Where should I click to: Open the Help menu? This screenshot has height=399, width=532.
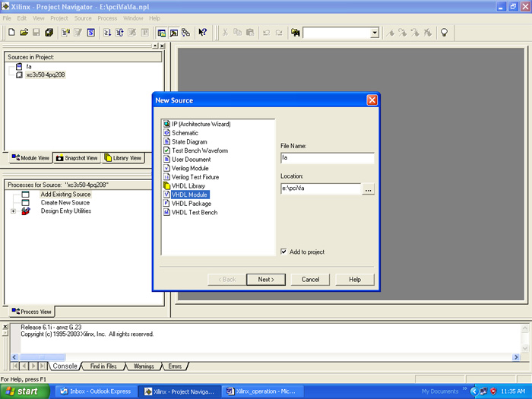coord(154,18)
